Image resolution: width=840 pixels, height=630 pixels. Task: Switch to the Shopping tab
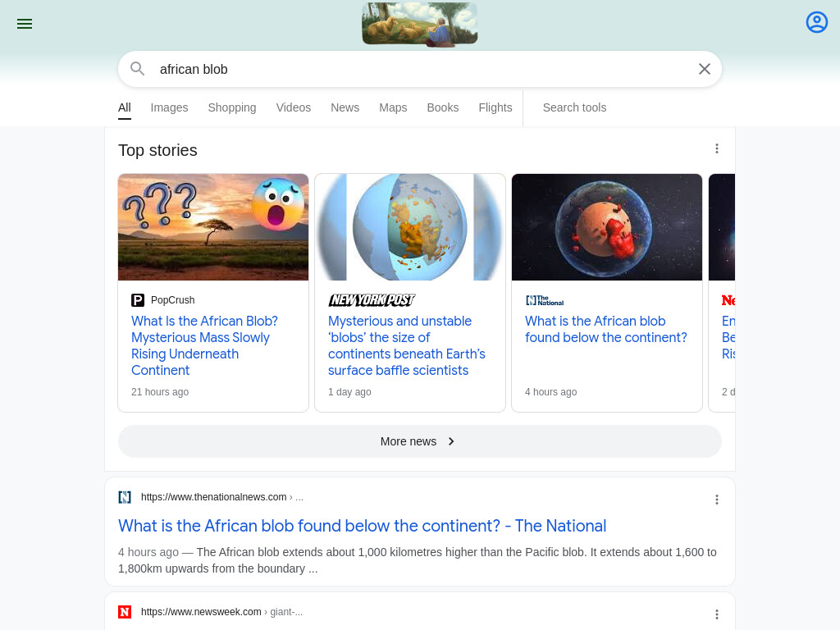tap(232, 107)
